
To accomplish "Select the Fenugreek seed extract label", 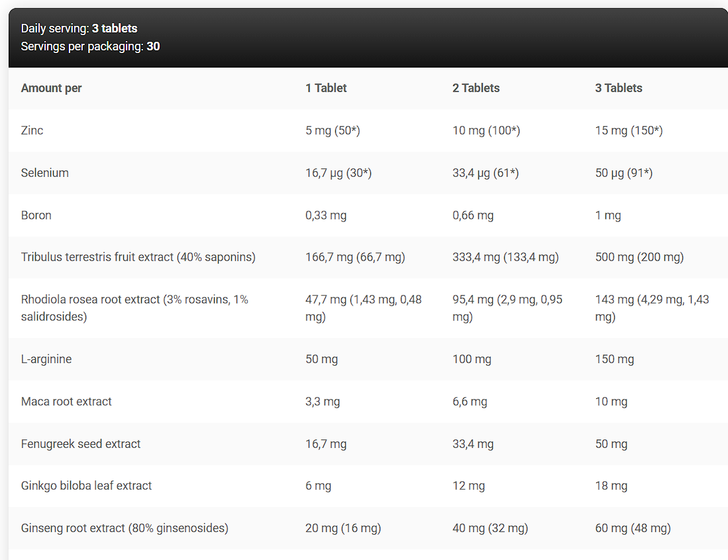I will click(81, 444).
